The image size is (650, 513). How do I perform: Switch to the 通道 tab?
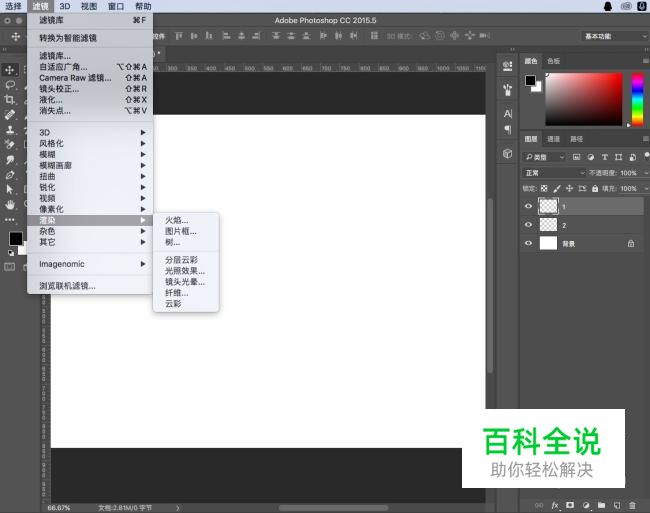coord(553,139)
